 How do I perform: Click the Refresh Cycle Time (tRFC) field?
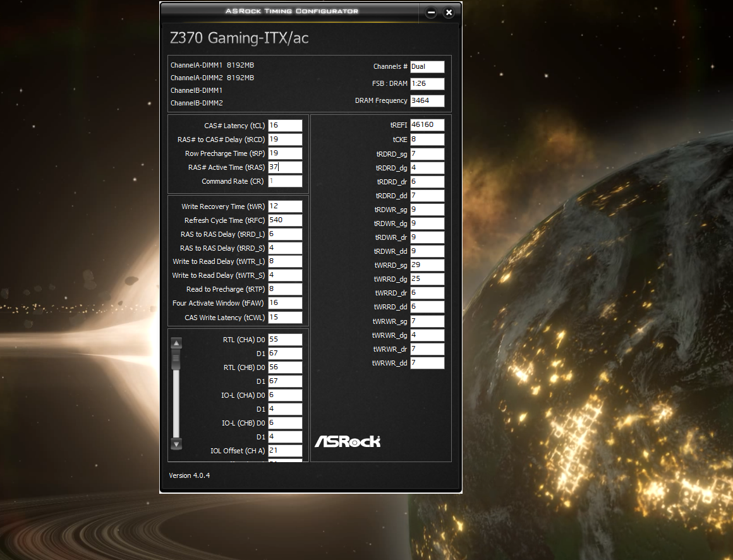tap(285, 220)
